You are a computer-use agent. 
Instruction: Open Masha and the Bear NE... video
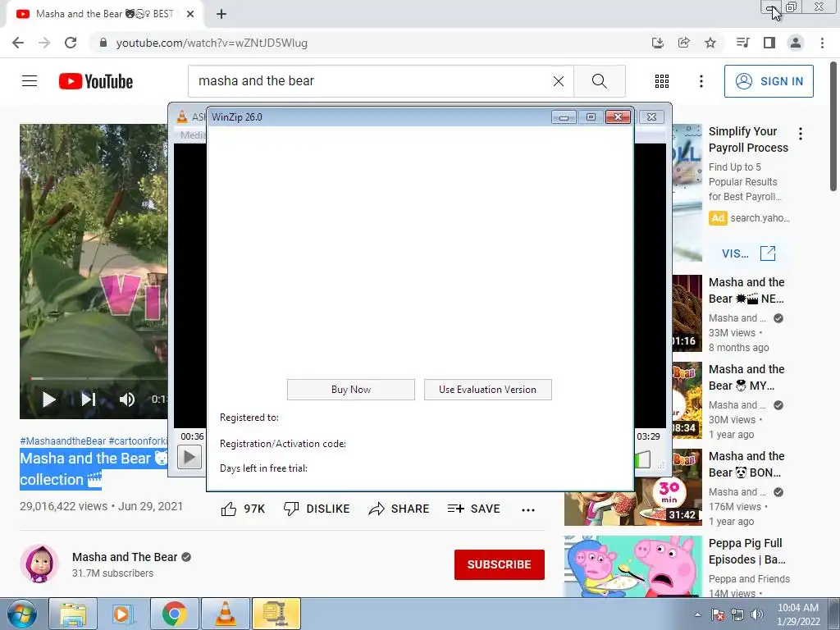(746, 290)
